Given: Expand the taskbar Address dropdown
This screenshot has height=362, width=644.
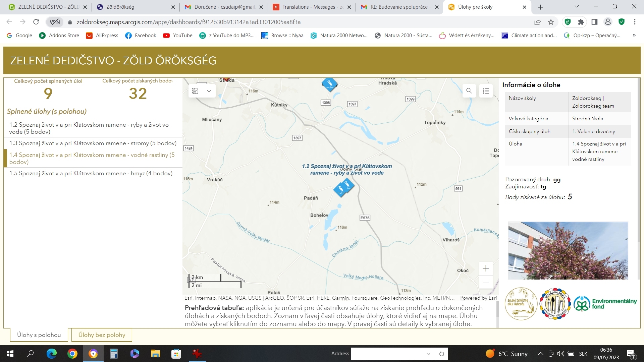Looking at the screenshot, I should pos(428,354).
